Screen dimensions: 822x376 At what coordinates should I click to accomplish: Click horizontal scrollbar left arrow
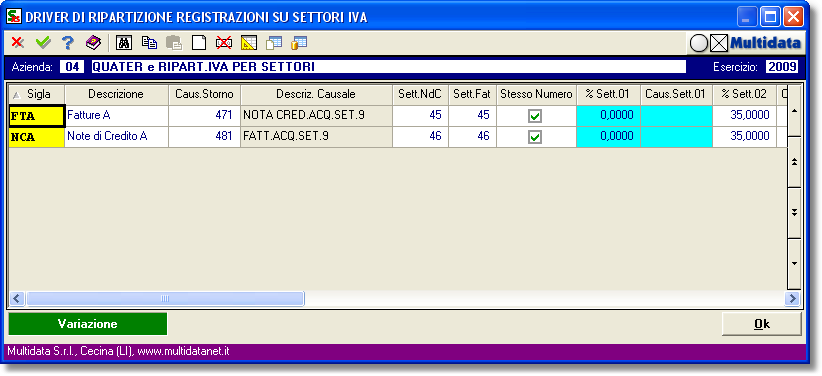click(17, 298)
